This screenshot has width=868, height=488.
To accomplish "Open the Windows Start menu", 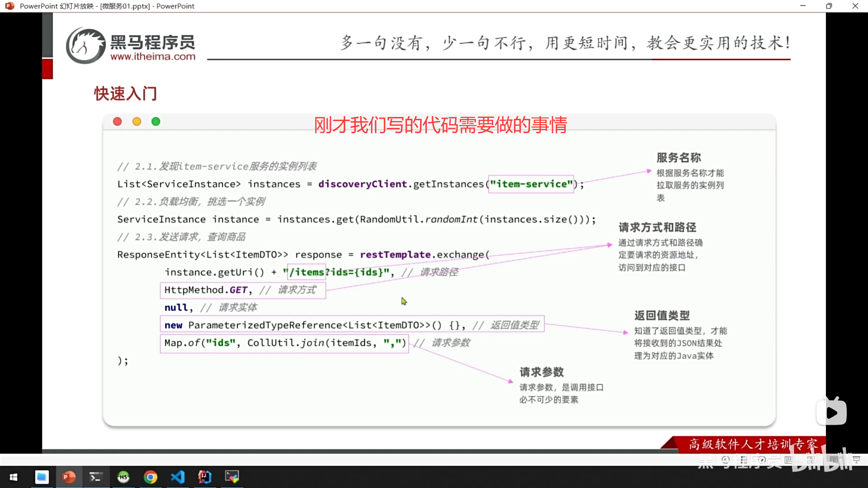I will coord(14,477).
